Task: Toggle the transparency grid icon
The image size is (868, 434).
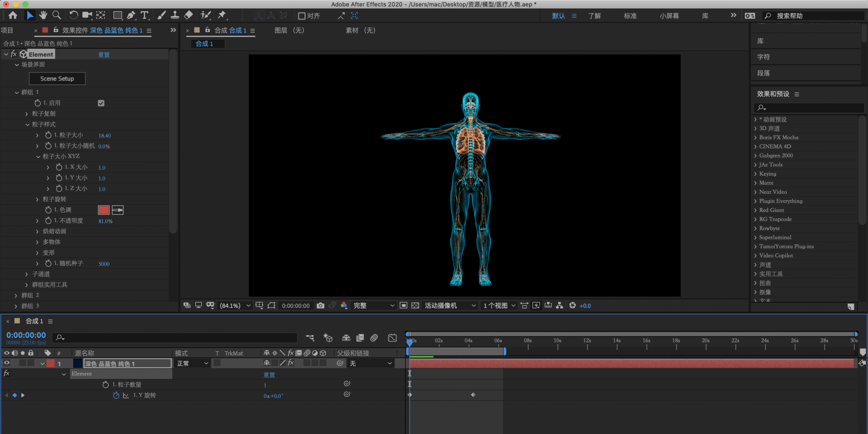Action: coord(415,306)
